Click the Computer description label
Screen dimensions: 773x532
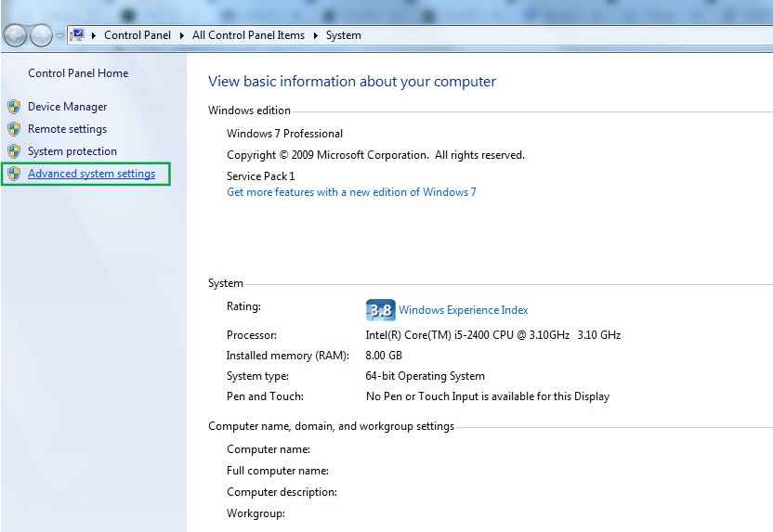tap(282, 491)
